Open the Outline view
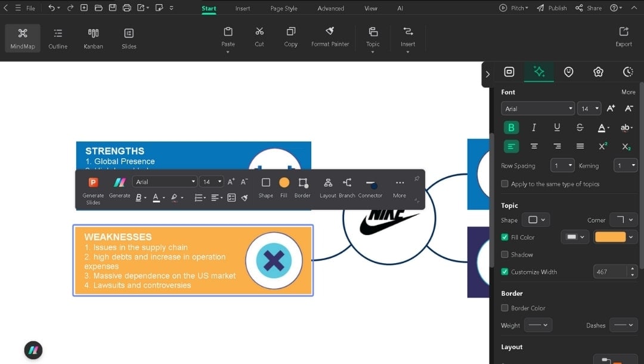This screenshot has width=644, height=364. tap(58, 38)
